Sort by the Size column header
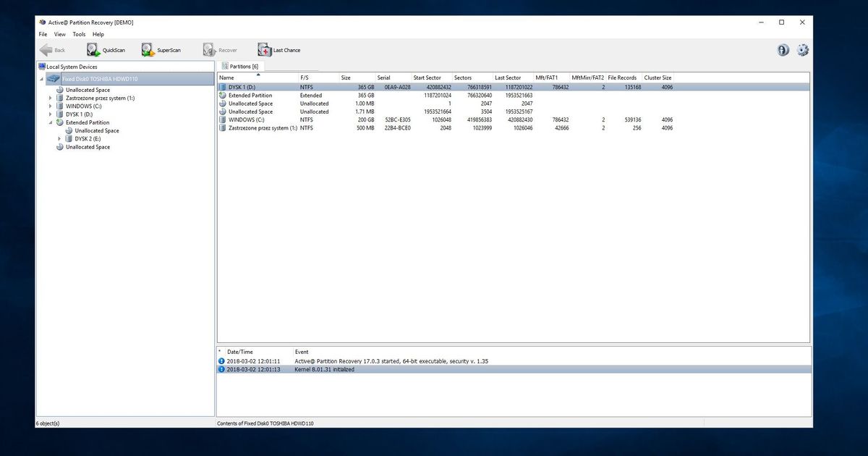 click(x=357, y=77)
